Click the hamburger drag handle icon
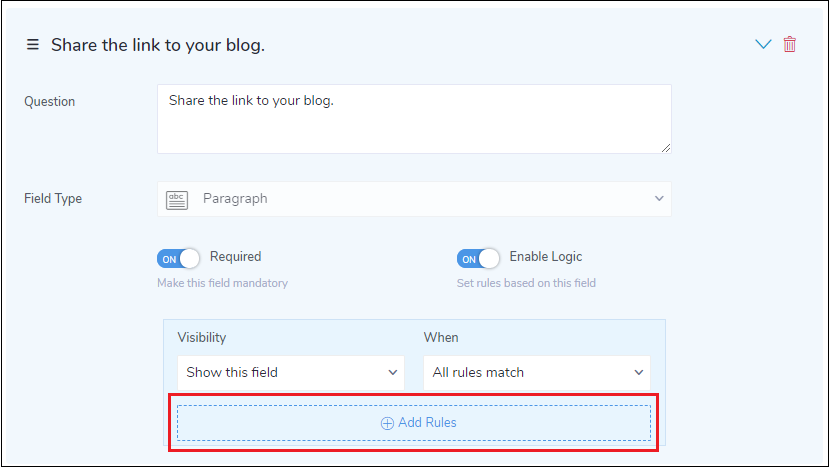This screenshot has width=830, height=467. pos(32,45)
